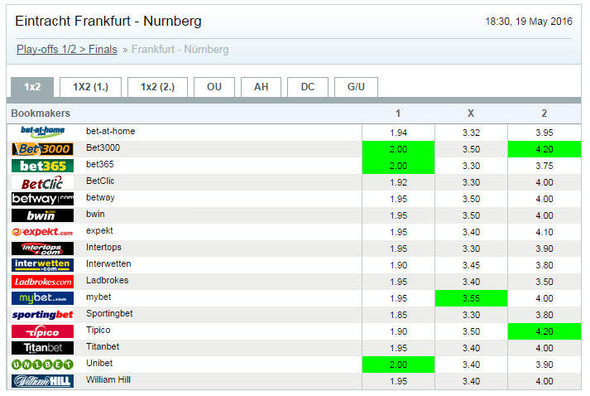Open the DC odds tab
Screen dimensions: 590x396
pyautogui.click(x=308, y=87)
